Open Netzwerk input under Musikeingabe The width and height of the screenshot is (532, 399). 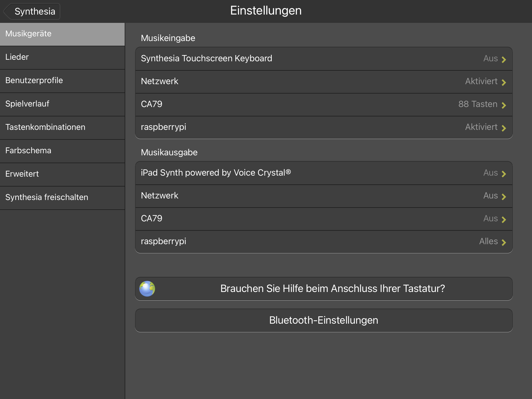coord(324,82)
